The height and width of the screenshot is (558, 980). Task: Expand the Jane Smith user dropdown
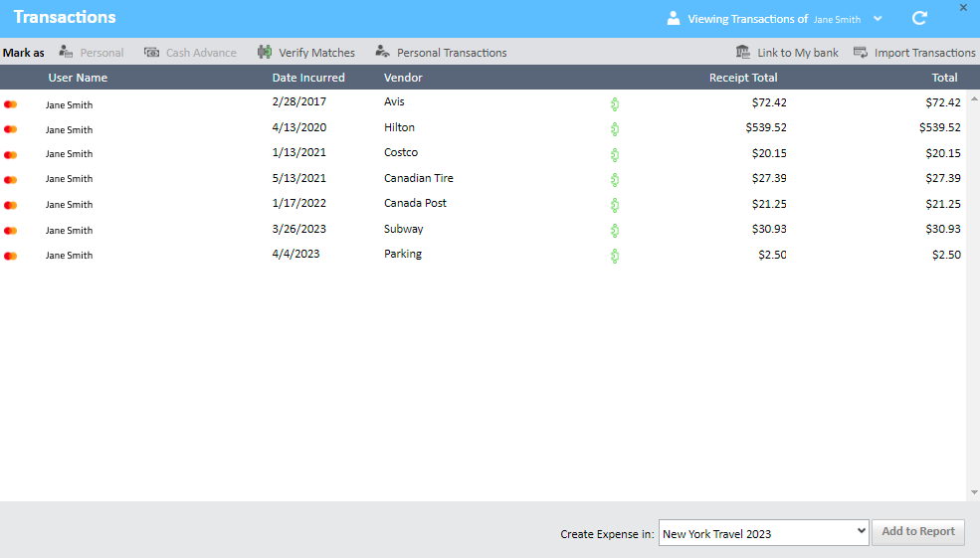878,19
